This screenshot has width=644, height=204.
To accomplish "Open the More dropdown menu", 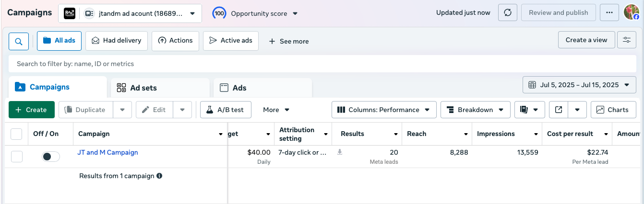I will point(276,110).
